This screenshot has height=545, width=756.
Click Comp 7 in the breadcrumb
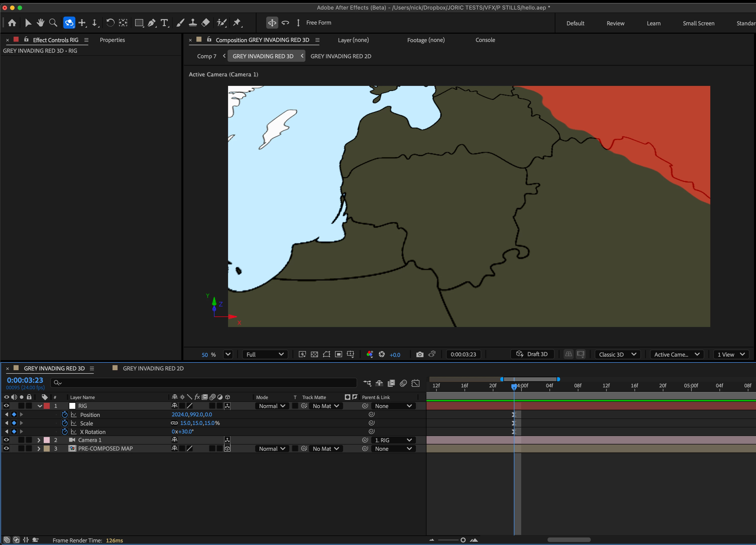coord(206,56)
